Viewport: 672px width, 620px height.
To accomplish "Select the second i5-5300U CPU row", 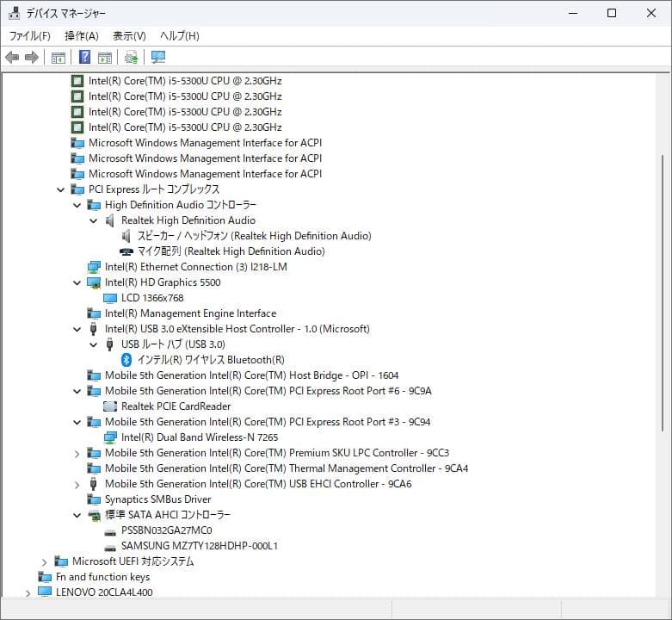I will pos(185,96).
